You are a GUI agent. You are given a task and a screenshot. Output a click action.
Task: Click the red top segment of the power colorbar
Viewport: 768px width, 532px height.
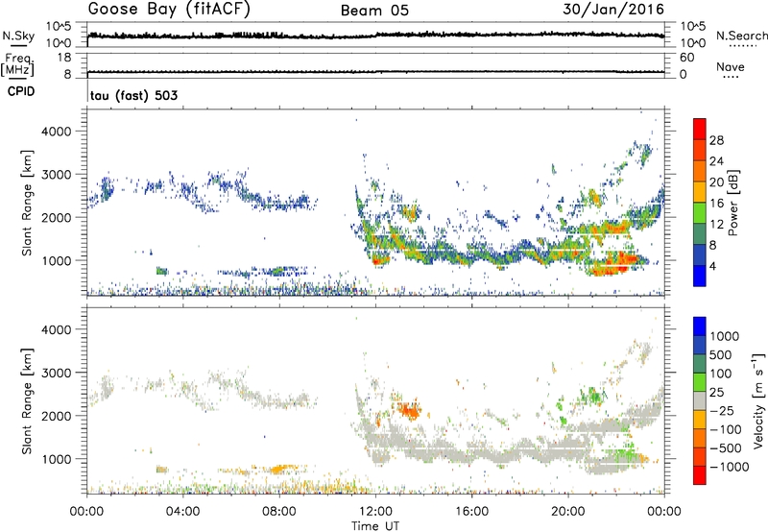click(700, 129)
